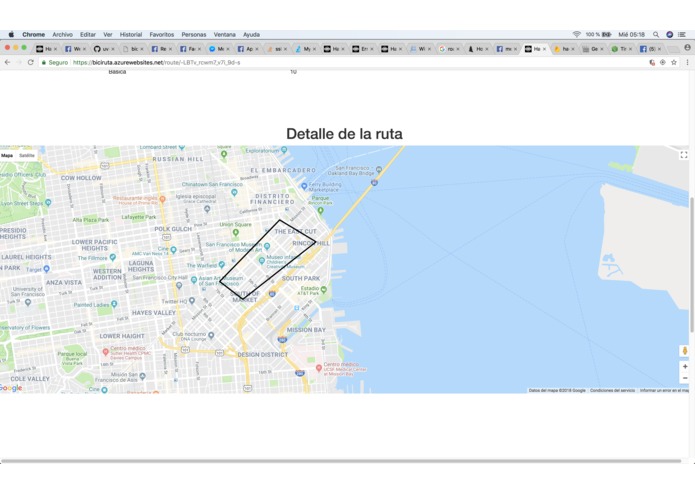Switch to the Facebook '(5)' tab
The image size is (695, 494).
649,49
